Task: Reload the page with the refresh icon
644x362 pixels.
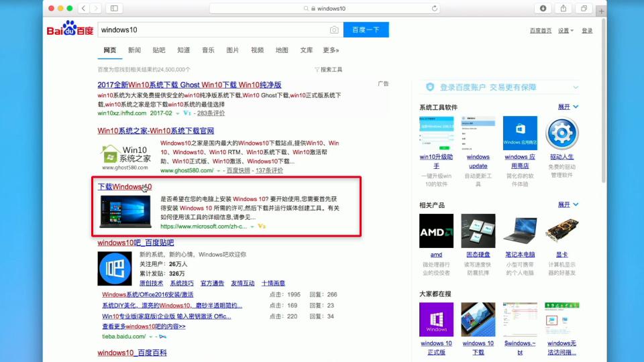Action: [x=435, y=8]
